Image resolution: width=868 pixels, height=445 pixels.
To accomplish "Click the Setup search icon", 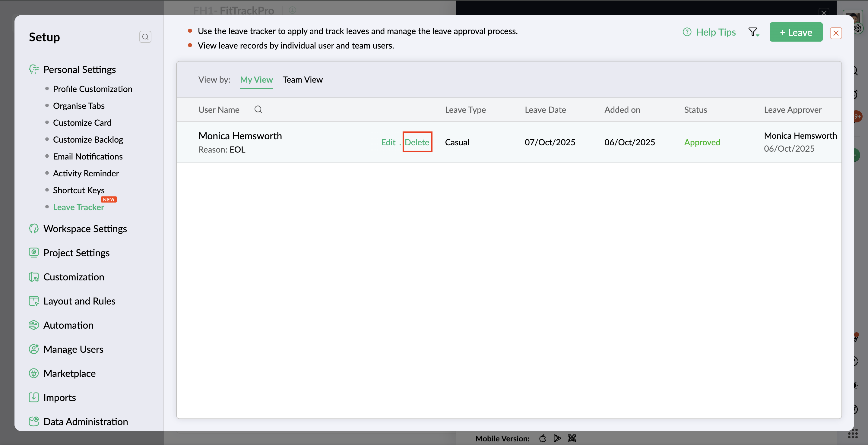I will [x=145, y=37].
